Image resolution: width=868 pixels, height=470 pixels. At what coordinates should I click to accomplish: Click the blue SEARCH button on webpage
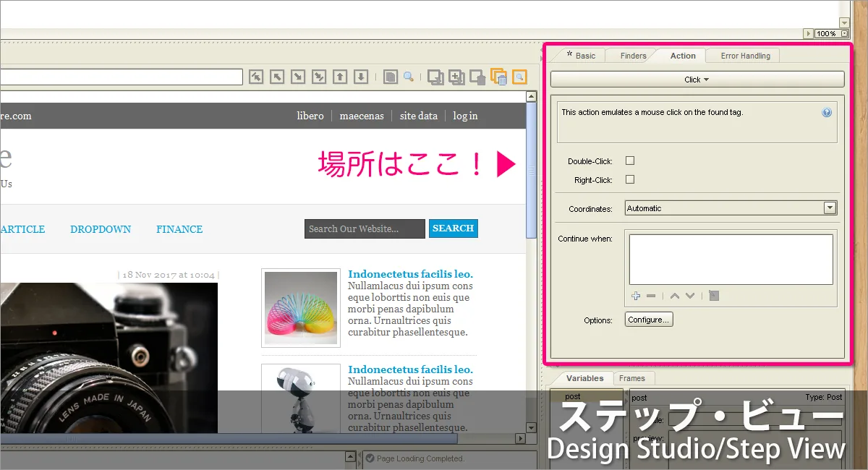(454, 228)
